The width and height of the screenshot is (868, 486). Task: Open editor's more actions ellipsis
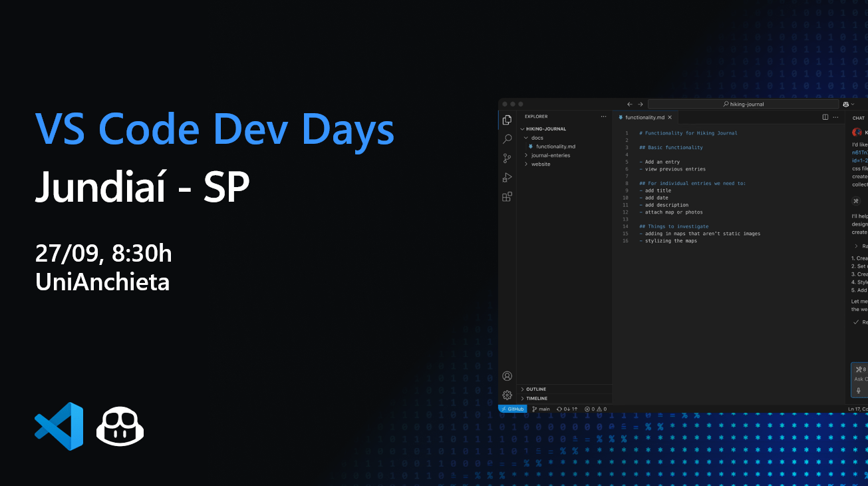pyautogui.click(x=835, y=117)
